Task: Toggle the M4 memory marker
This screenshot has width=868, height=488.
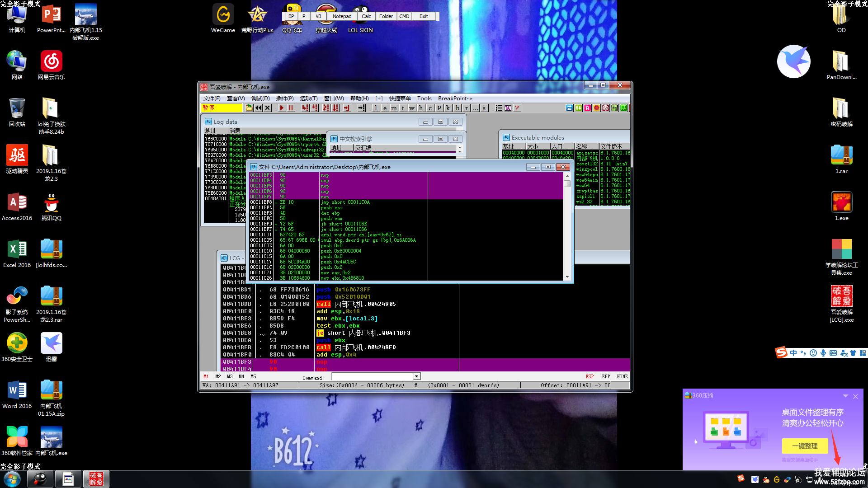Action: pos(241,376)
